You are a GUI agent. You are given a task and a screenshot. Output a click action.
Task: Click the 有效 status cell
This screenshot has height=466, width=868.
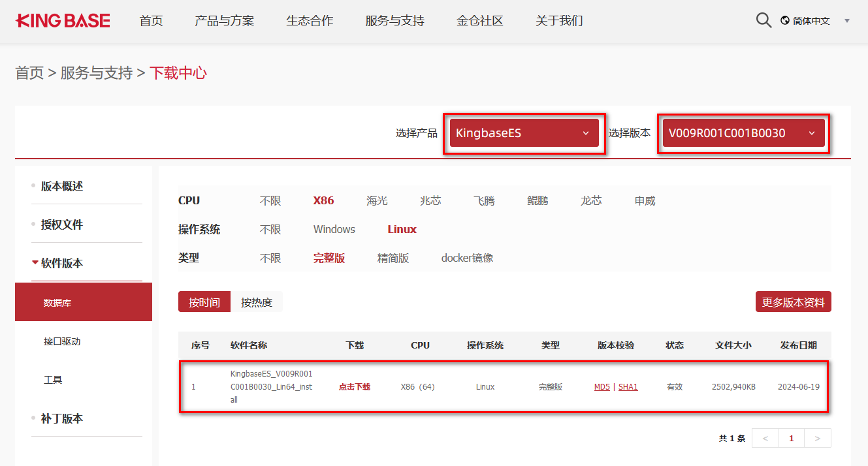click(x=675, y=387)
